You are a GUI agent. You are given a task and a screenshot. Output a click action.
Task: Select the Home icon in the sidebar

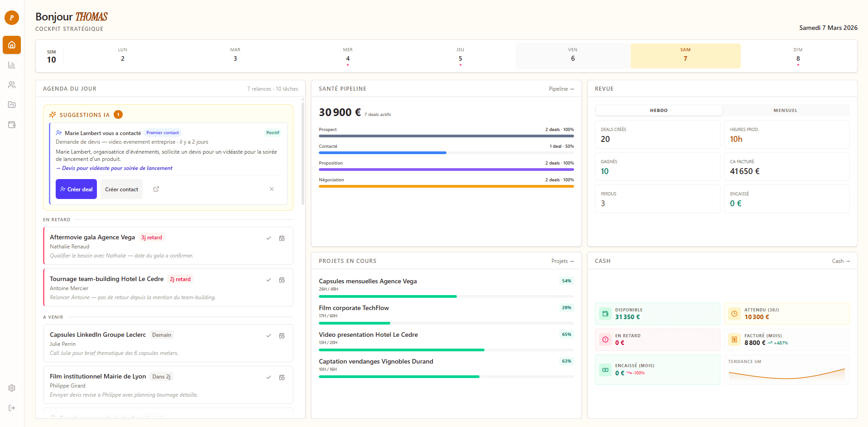[x=11, y=45]
